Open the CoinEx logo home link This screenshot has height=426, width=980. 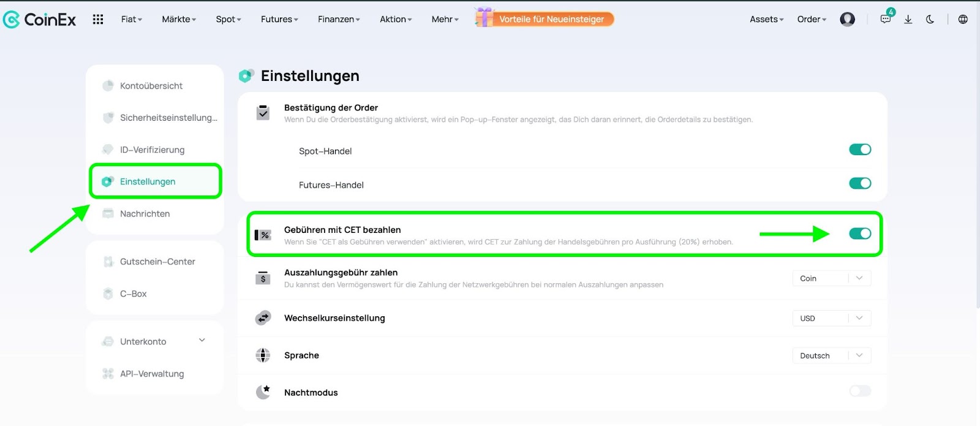coord(40,20)
